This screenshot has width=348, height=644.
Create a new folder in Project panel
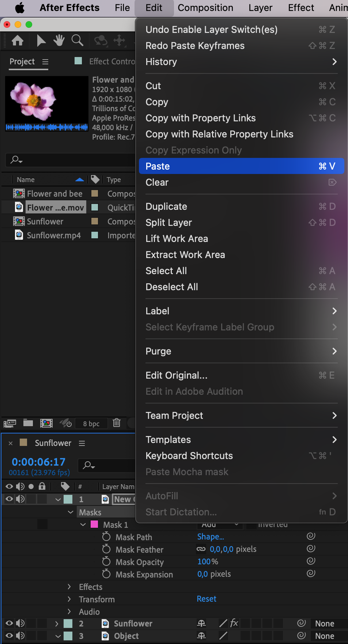28,423
